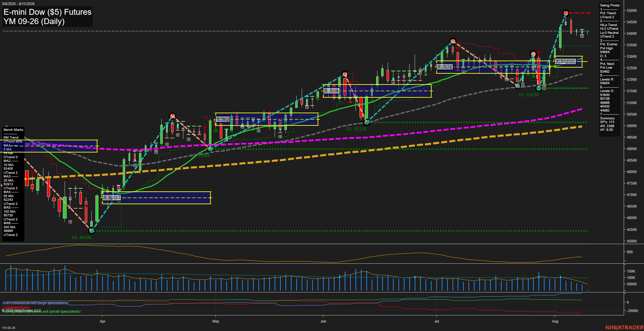
Task: Click the 20 MA: benchmark entry
Action: [x=9, y=180]
